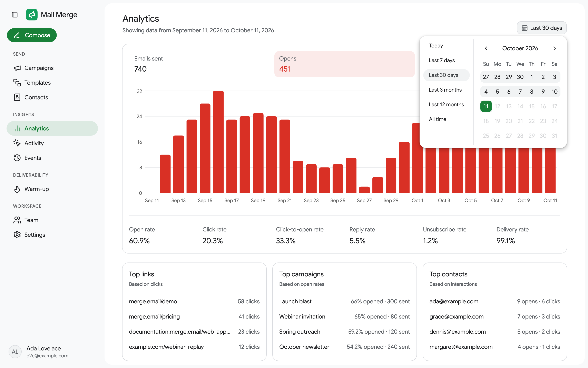Open Ada Lovelace account menu
The width and height of the screenshot is (588, 368).
tap(52, 352)
